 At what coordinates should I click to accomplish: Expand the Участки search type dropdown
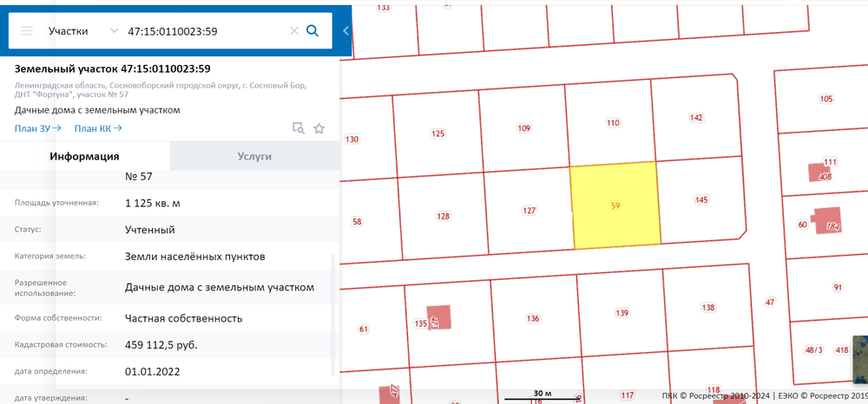point(114,31)
